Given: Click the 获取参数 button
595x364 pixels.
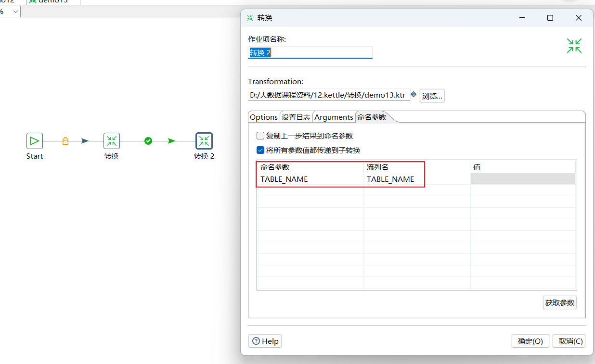Looking at the screenshot, I should [559, 303].
